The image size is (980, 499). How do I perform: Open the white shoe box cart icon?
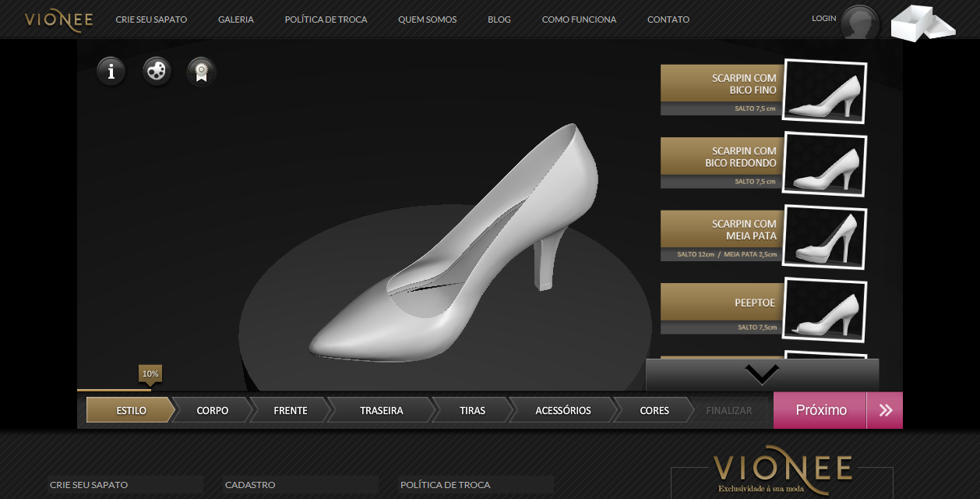(x=923, y=23)
